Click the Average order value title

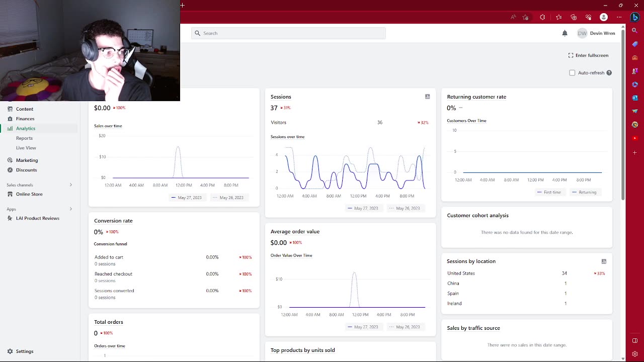tap(295, 232)
